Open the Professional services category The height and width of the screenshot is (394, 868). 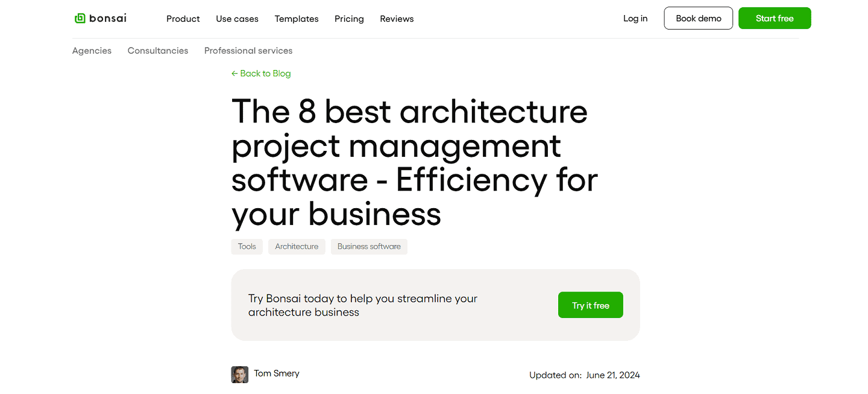pos(248,51)
